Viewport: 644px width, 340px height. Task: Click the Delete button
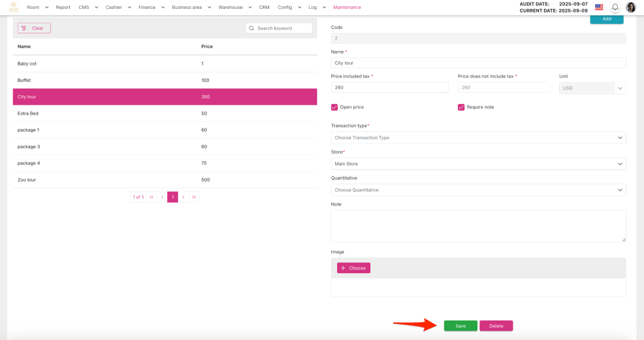[496, 326]
